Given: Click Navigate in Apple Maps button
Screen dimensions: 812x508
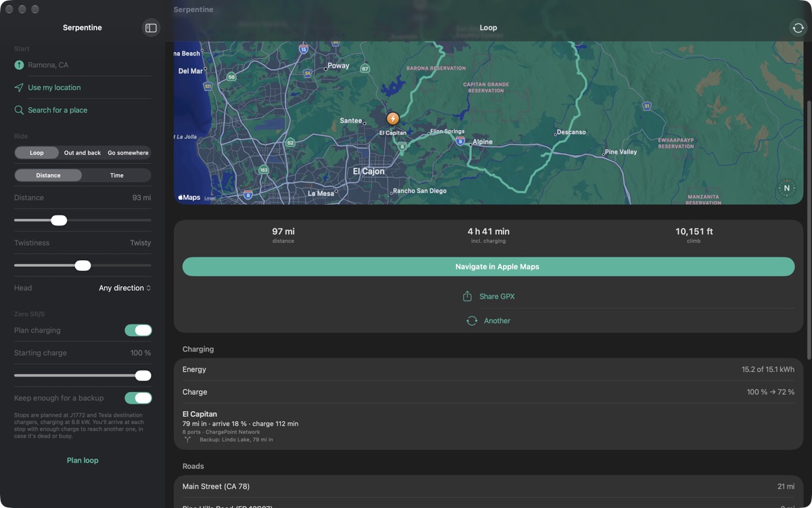Looking at the screenshot, I should point(489,267).
